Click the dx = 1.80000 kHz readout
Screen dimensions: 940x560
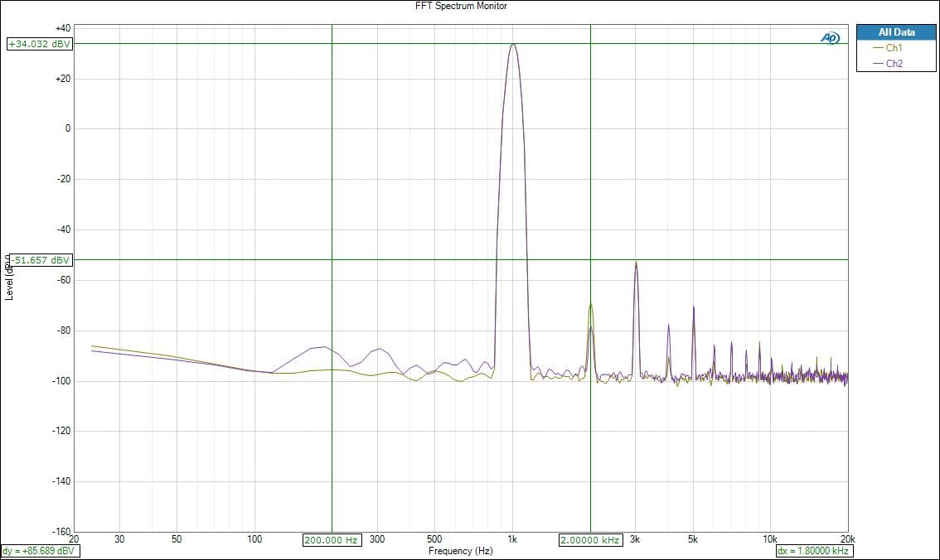point(813,551)
